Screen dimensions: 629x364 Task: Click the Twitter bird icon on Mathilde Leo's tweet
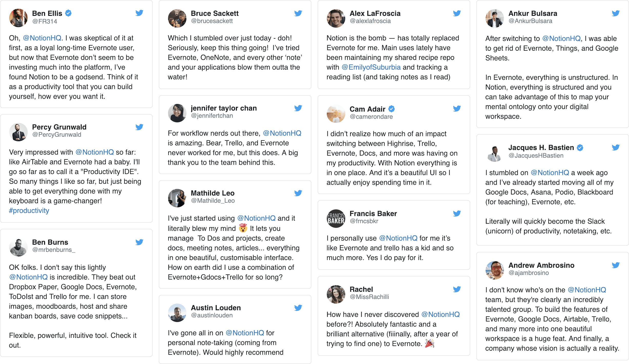[x=298, y=193]
